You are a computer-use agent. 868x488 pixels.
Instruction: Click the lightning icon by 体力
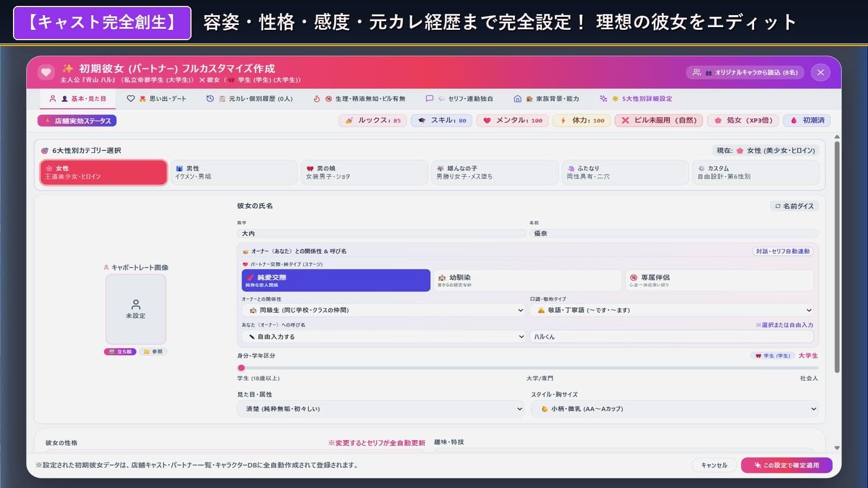coord(563,120)
